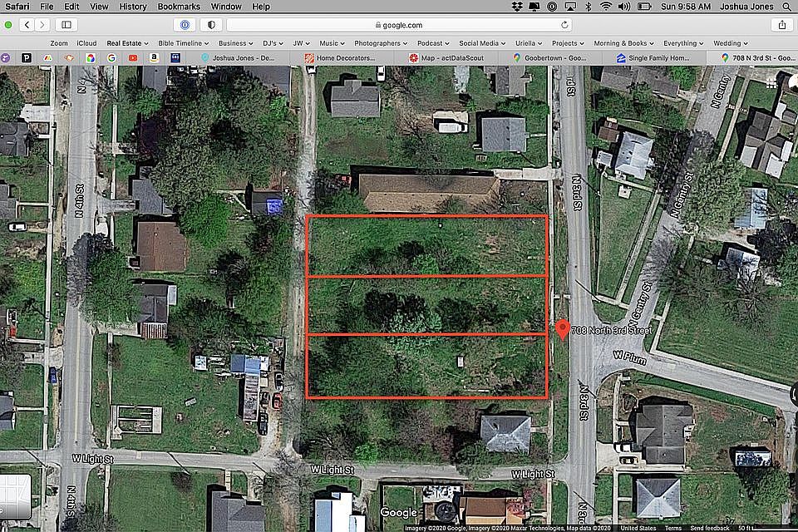This screenshot has width=798, height=532.
Task: Expand the Real Estate bookmarks folder
Action: coord(127,43)
